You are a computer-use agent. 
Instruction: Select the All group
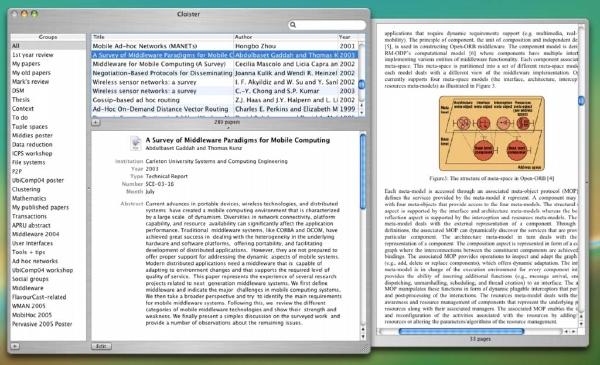coord(48,46)
